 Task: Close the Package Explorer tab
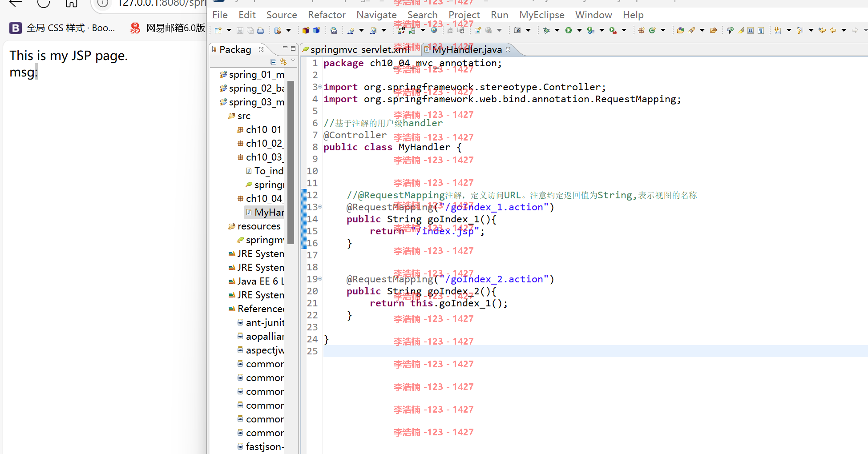261,49
